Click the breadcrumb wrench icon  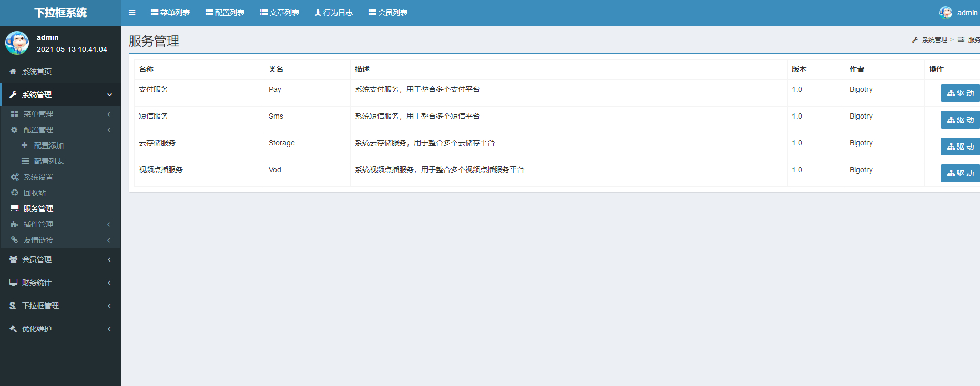915,40
